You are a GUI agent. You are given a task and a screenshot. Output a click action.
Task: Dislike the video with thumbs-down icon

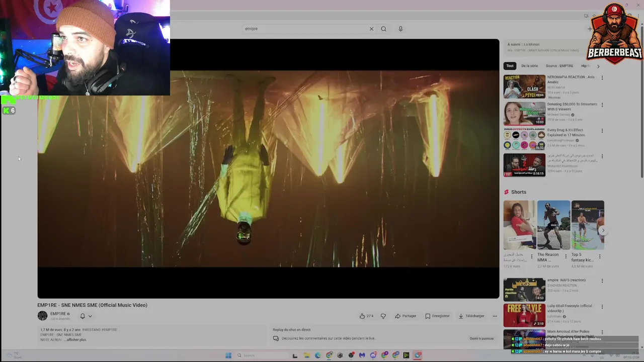(x=383, y=316)
